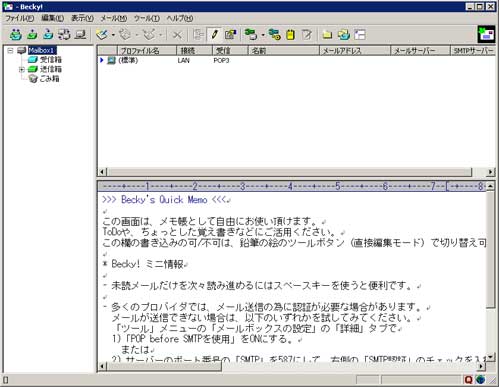The image size is (500, 387).
Task: Click the memo pane horizontal scrollbar thumb
Action: (x=164, y=367)
